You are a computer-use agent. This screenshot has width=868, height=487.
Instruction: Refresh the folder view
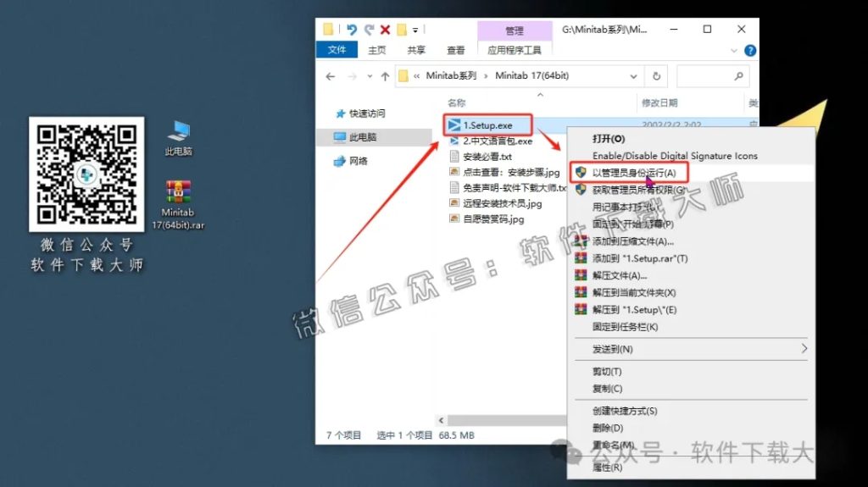(x=657, y=76)
